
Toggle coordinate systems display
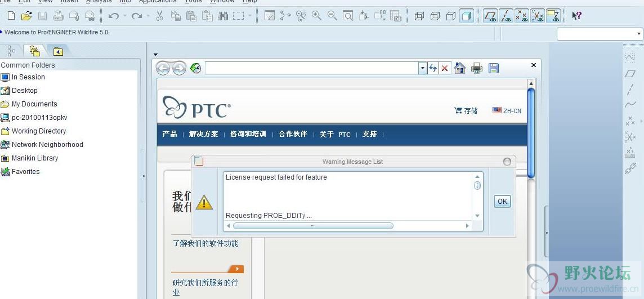[538, 16]
